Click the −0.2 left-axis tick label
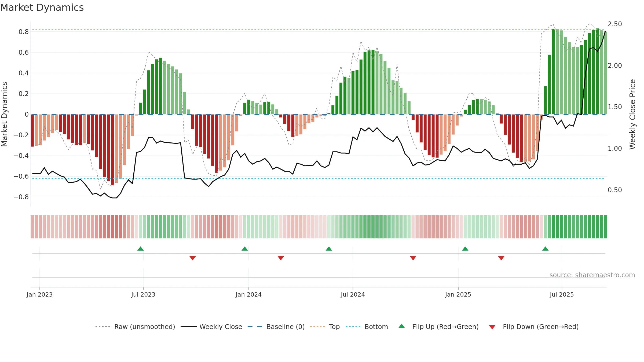The height and width of the screenshot is (362, 644). 21,135
